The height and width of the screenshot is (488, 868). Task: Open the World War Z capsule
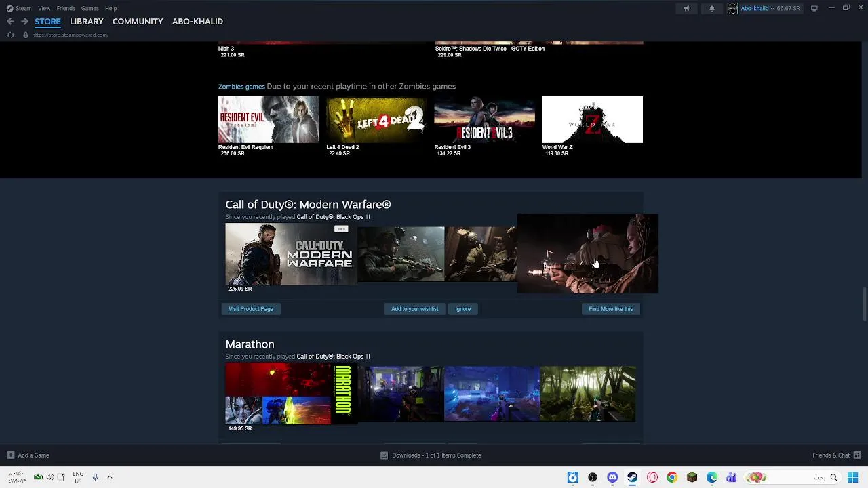click(592, 120)
